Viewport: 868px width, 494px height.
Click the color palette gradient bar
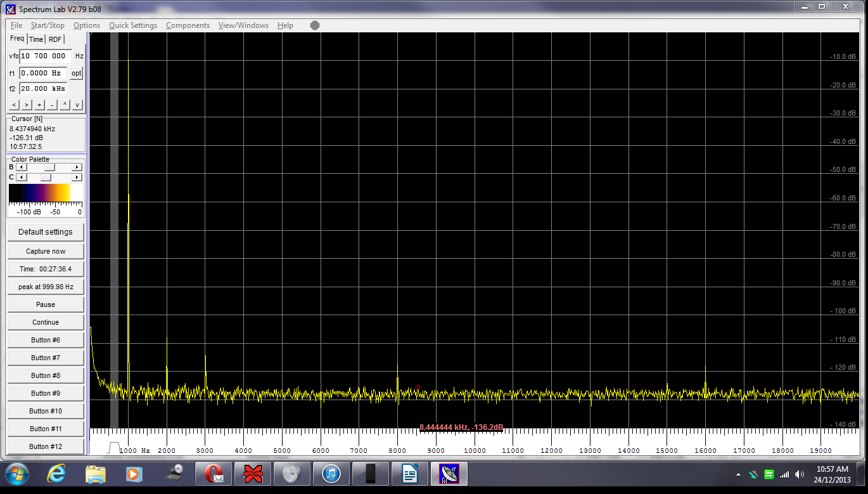[46, 193]
